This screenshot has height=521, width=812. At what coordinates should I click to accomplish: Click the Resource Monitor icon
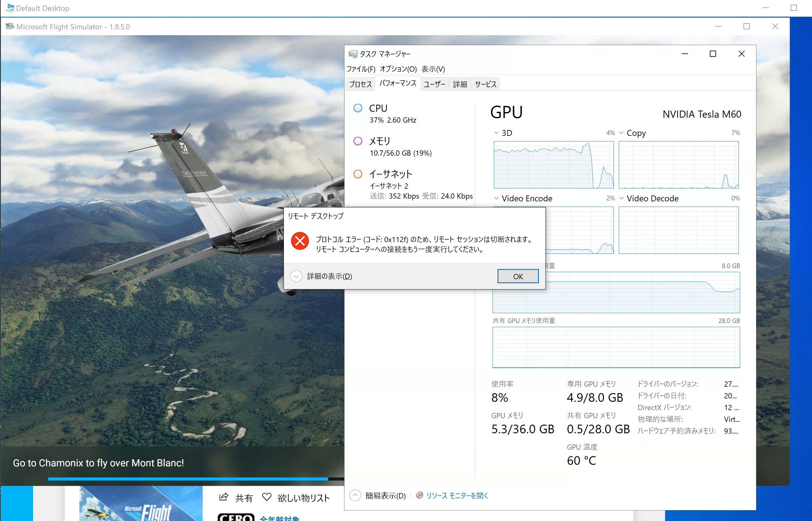pos(419,495)
